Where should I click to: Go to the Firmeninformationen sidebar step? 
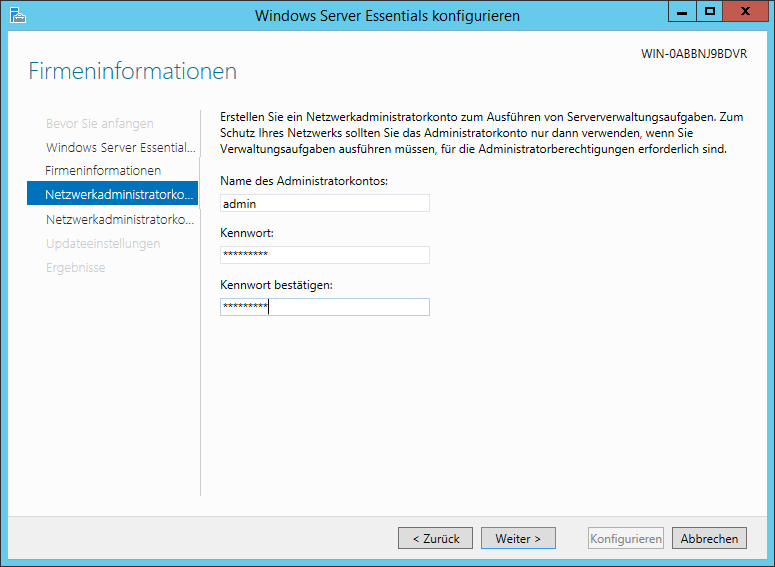tap(103, 171)
